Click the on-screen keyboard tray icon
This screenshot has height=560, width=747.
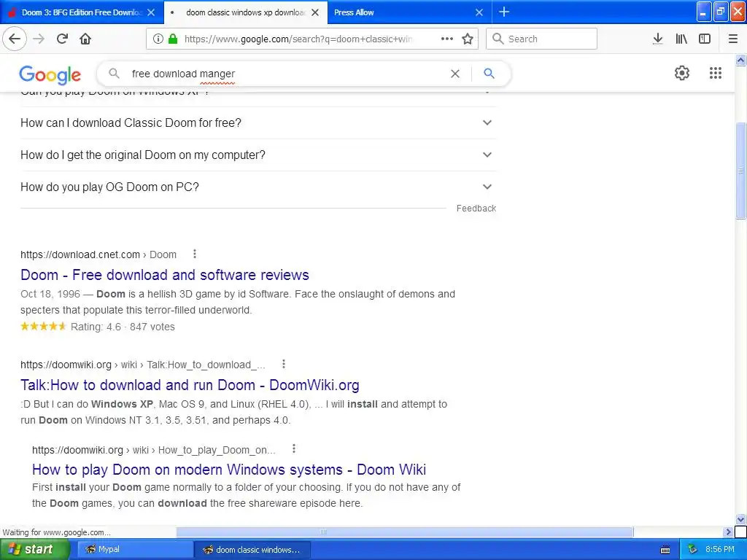click(665, 550)
